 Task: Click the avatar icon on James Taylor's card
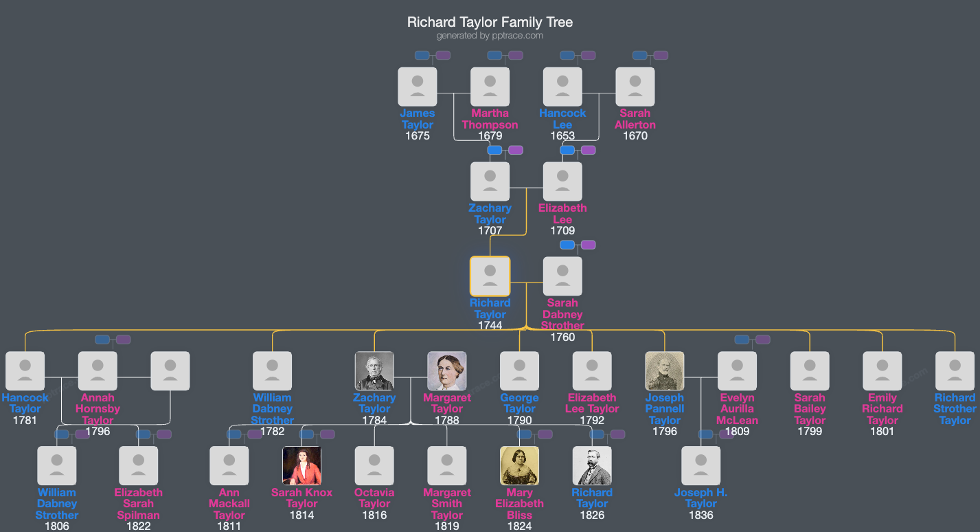(418, 86)
